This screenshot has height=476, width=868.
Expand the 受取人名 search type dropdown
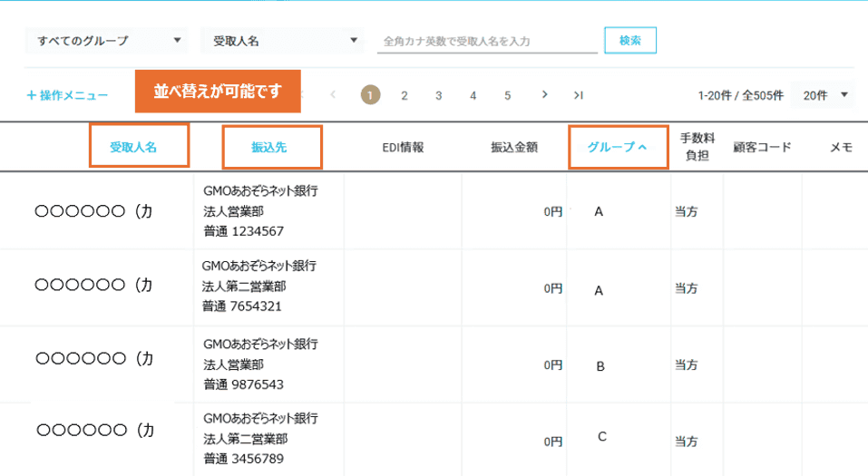click(x=281, y=41)
